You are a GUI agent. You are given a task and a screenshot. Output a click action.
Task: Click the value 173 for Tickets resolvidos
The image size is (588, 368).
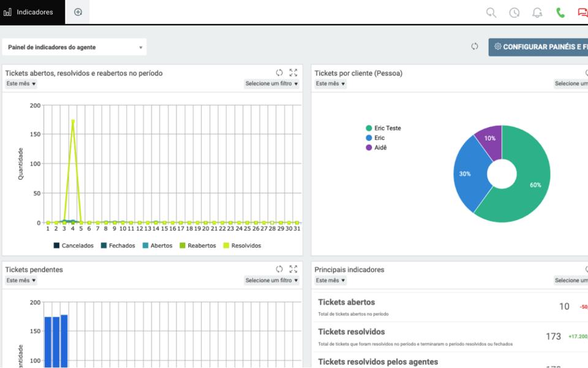click(x=554, y=337)
